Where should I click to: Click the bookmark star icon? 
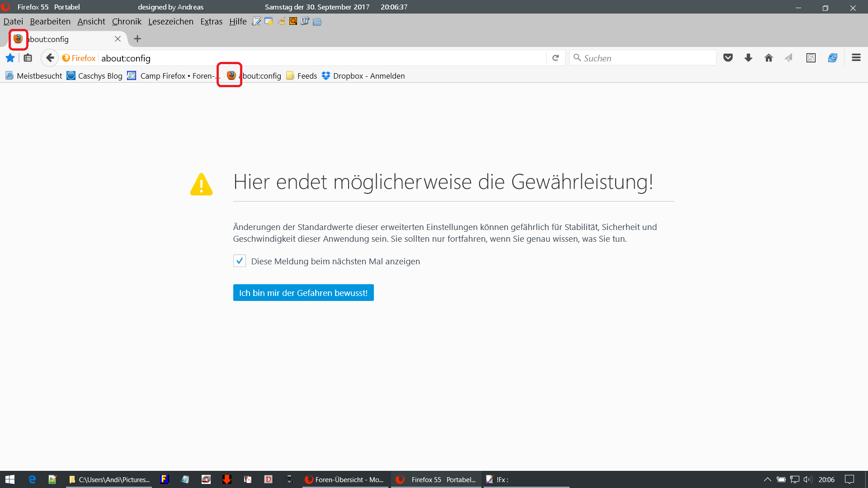pyautogui.click(x=10, y=58)
